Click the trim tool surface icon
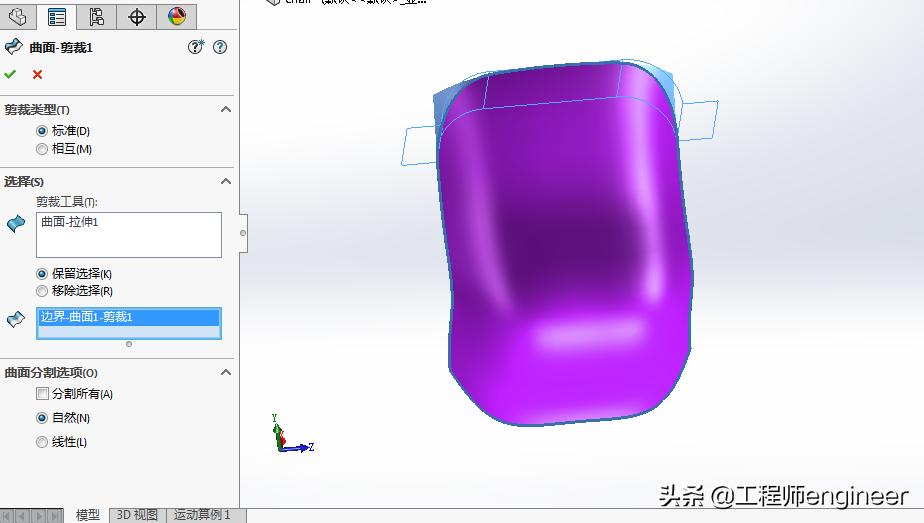The width and height of the screenshot is (924, 523). click(x=16, y=224)
